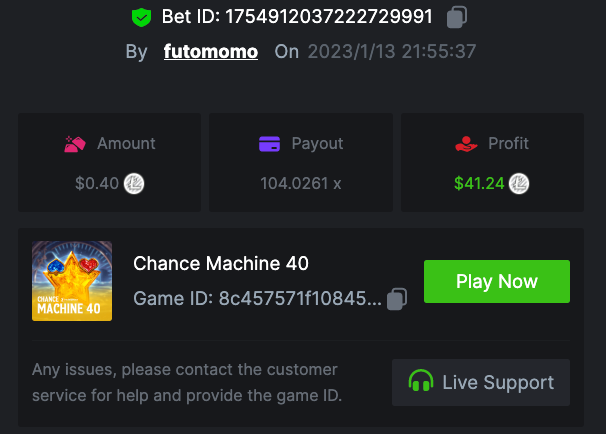Click the 2023/1/13 21:55:37 timestamp

[391, 51]
